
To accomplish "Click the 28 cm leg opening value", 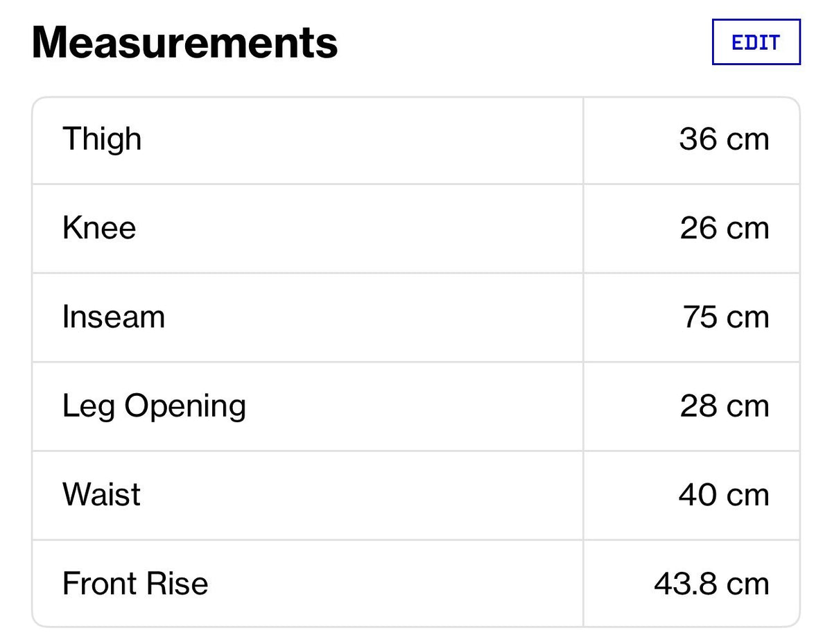I will tap(725, 406).
